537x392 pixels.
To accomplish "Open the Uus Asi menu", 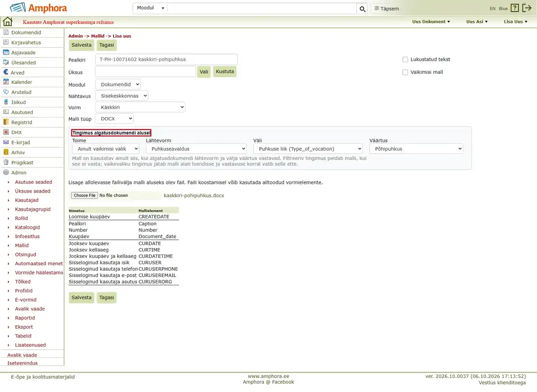I will click(x=477, y=21).
